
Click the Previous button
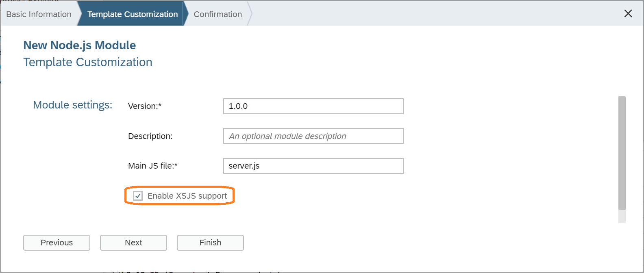[57, 243]
